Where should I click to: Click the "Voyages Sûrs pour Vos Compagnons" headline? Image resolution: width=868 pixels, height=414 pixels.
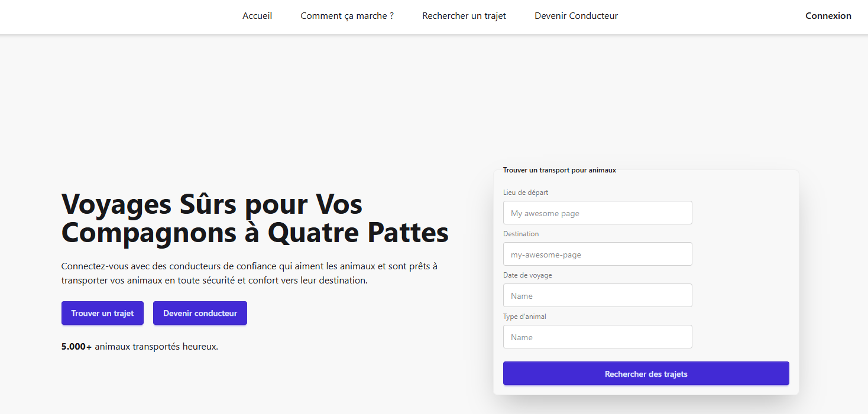[255, 219]
